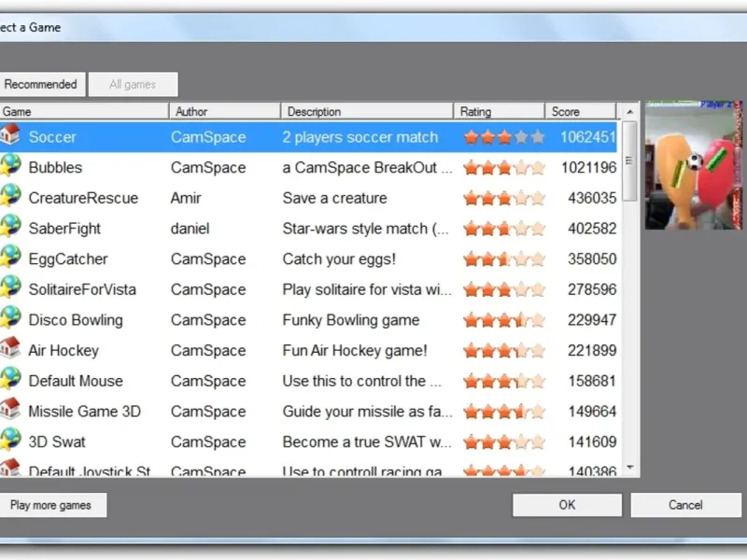Select the Missile Game 3D name

(x=84, y=412)
